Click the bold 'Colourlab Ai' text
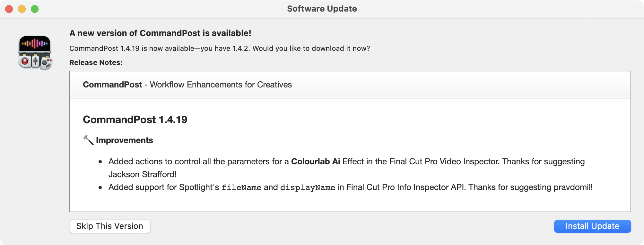The width and height of the screenshot is (644, 245). tap(315, 161)
